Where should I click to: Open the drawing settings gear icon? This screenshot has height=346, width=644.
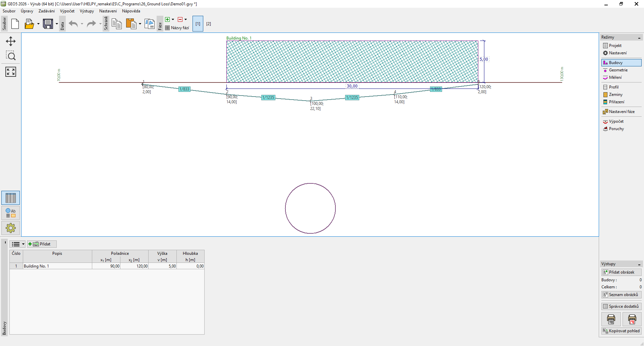[x=11, y=228]
